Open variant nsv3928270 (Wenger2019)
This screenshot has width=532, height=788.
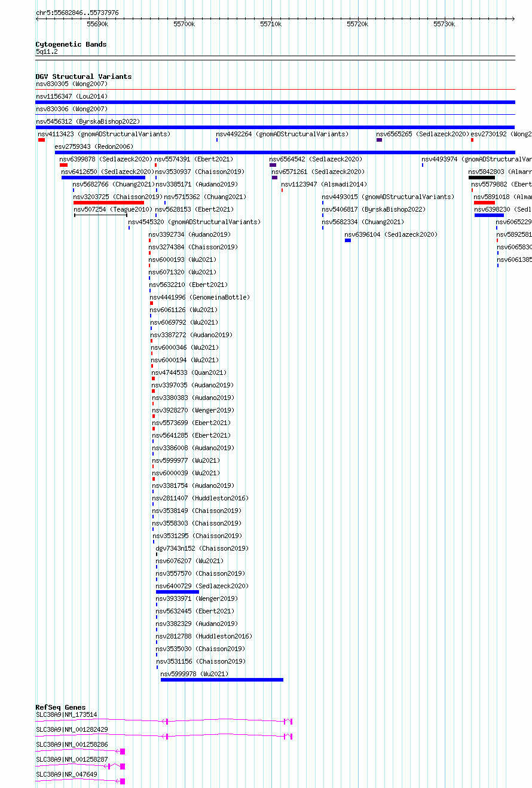tap(193, 410)
